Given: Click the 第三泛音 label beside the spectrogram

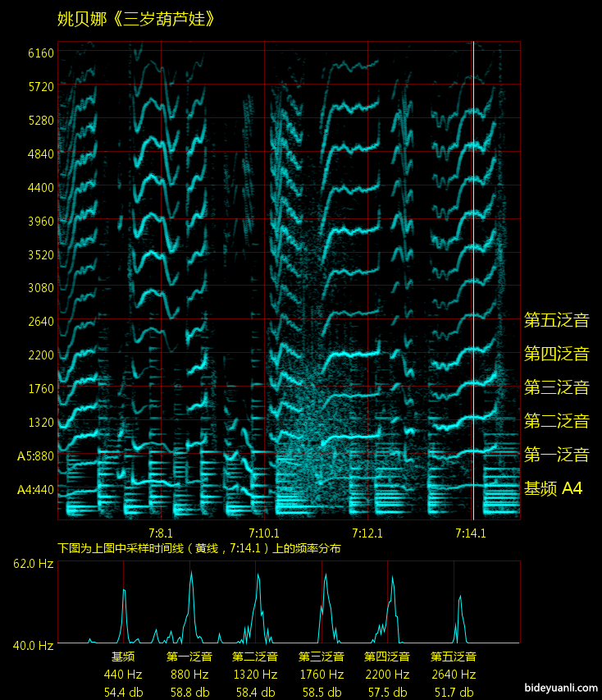Looking at the screenshot, I should pyautogui.click(x=556, y=387).
